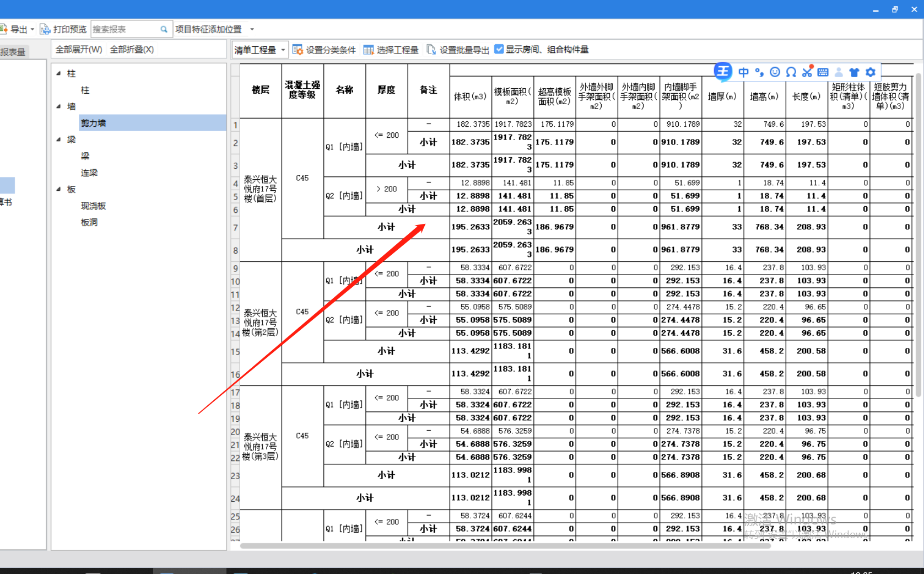Open the 项目特征添加位置 dropdown

click(252, 29)
